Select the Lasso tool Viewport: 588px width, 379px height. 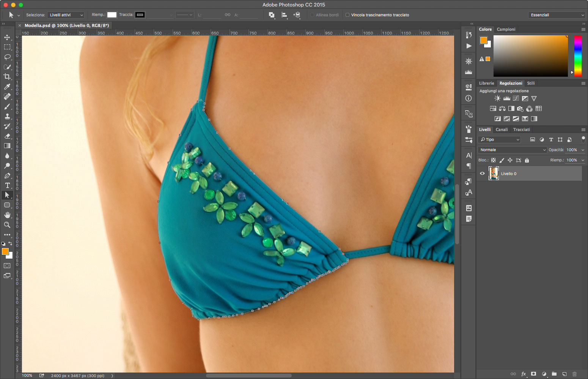pyautogui.click(x=7, y=57)
